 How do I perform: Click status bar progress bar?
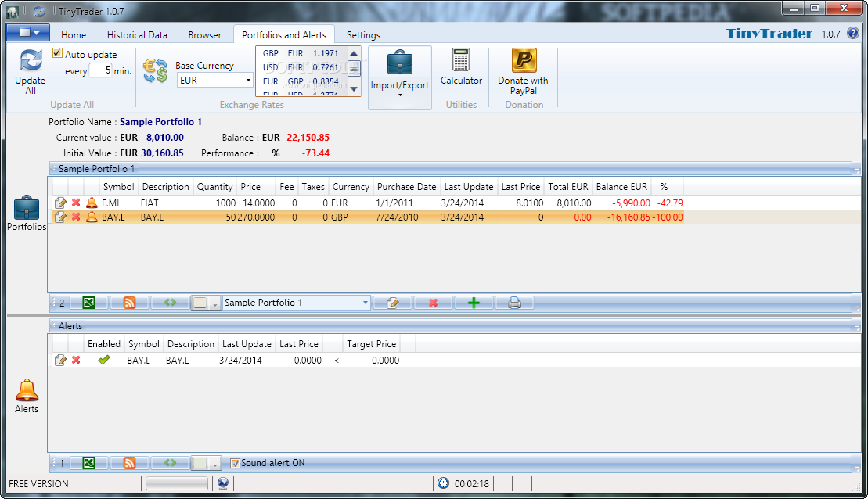[x=177, y=483]
